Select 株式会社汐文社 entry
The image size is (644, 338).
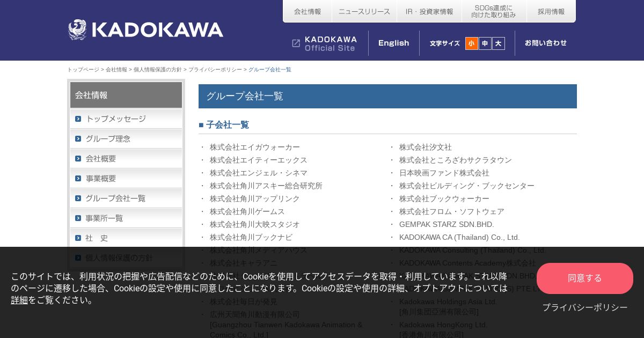click(426, 147)
